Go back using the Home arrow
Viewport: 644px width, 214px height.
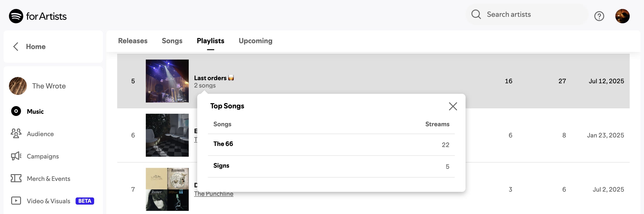point(16,47)
